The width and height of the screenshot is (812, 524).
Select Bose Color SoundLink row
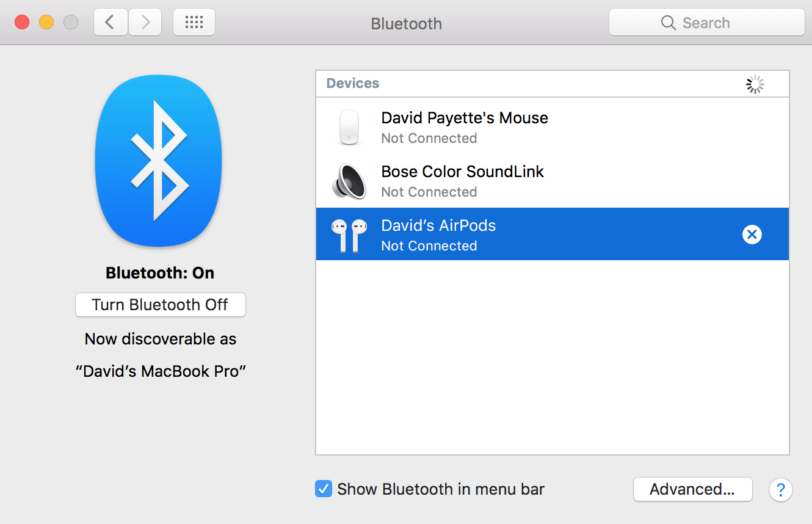[553, 181]
